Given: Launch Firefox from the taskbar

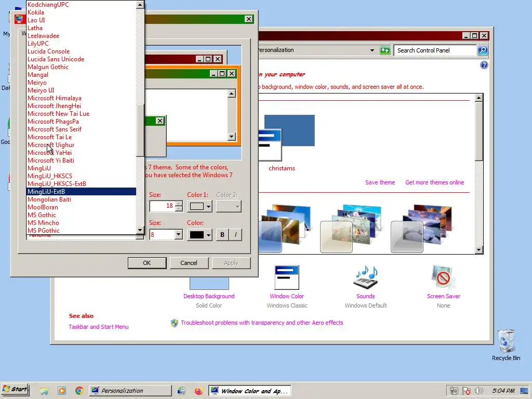Looking at the screenshot, I should click(x=198, y=391).
